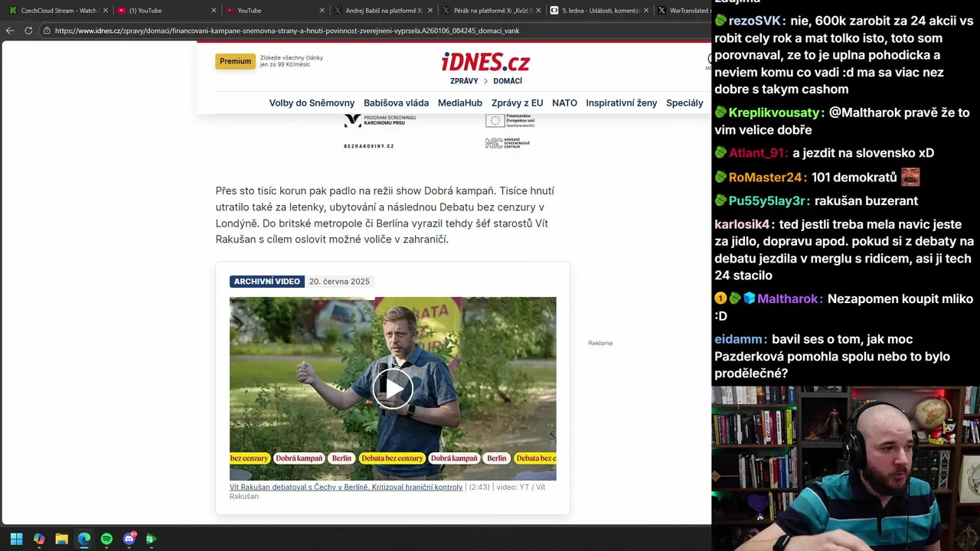Switch to the WarTranslated tab
Image resolution: width=980 pixels, height=551 pixels.
(x=681, y=11)
